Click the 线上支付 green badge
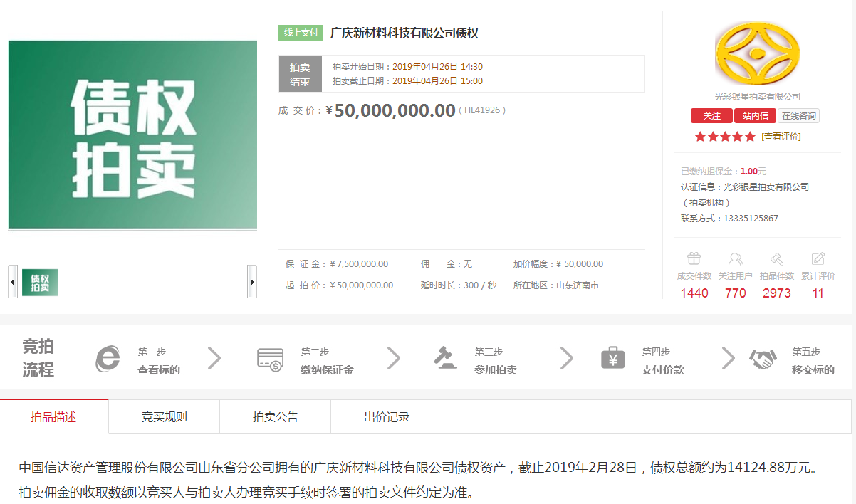Image resolution: width=856 pixels, height=504 pixels. tap(301, 33)
